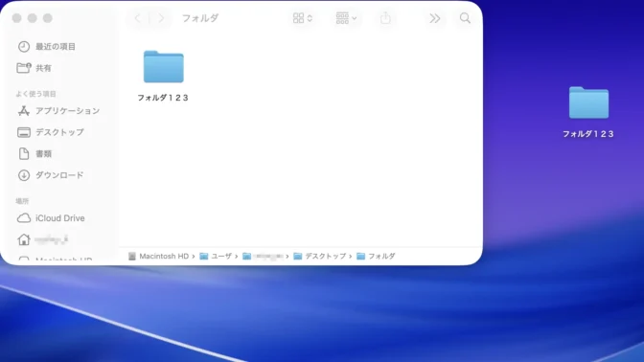The height and width of the screenshot is (362, 644).
Task: Click blurred user folder in path bar
Action: 263,256
